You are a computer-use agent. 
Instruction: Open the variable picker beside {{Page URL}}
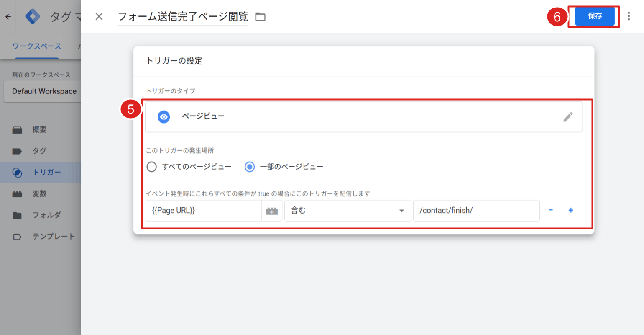272,211
